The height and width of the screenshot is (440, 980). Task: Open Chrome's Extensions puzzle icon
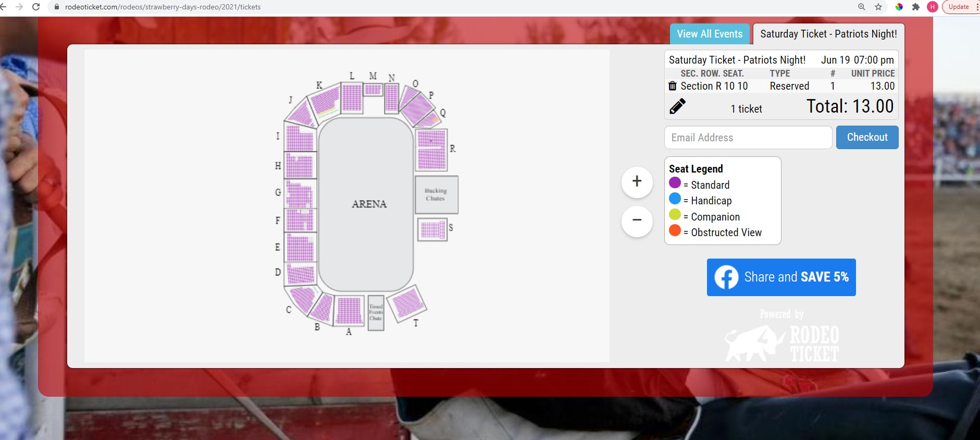coord(916,7)
